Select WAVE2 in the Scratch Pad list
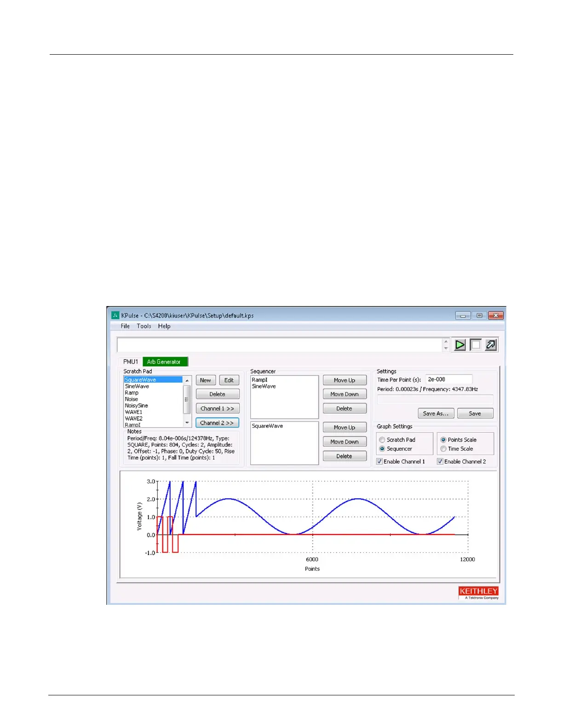Screen dimensions: 563x728 point(134,419)
